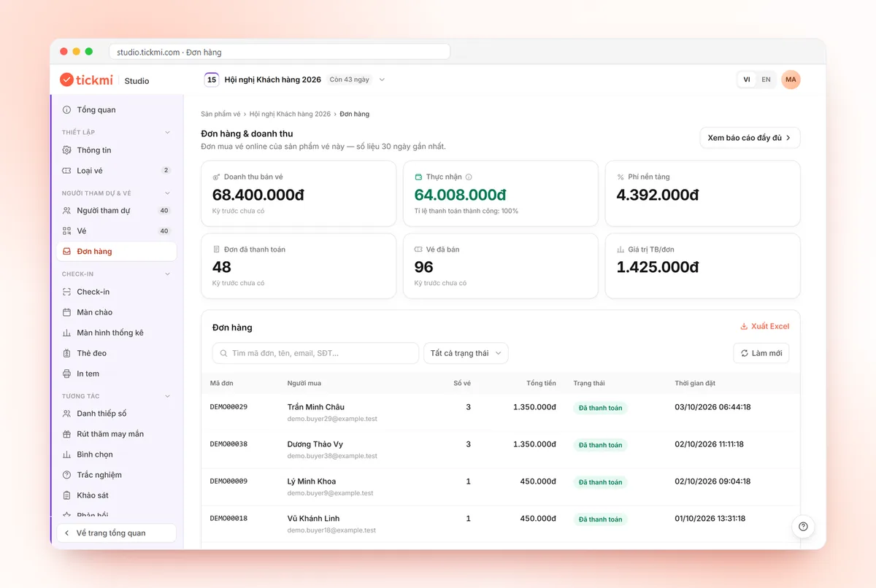
Task: Click the Thẻ đeo badge icon
Action: (x=67, y=353)
